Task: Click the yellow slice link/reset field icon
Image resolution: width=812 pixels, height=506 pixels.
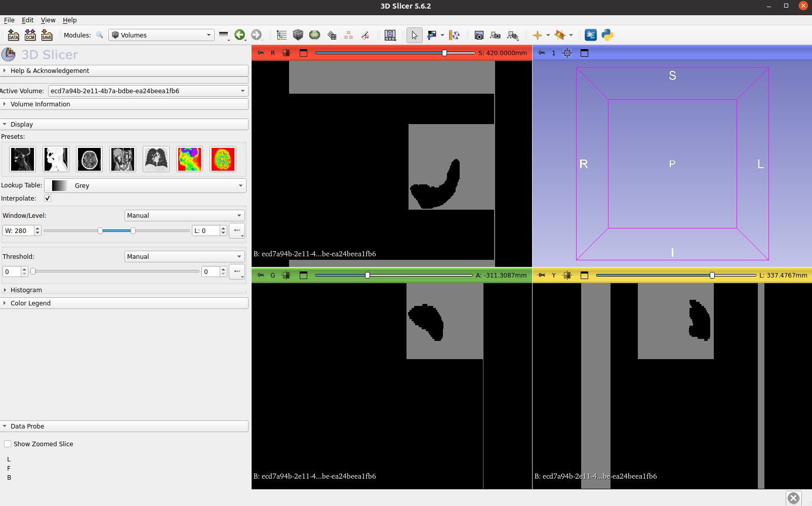Action: click(567, 275)
